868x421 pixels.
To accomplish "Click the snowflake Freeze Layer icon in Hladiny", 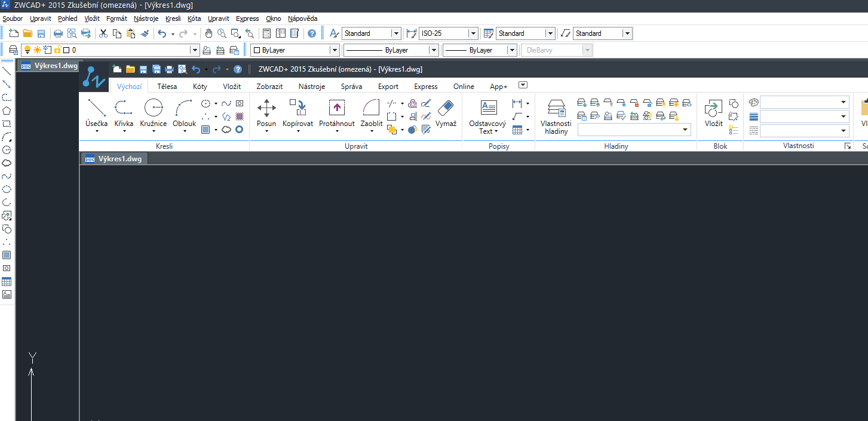I will click(x=621, y=103).
